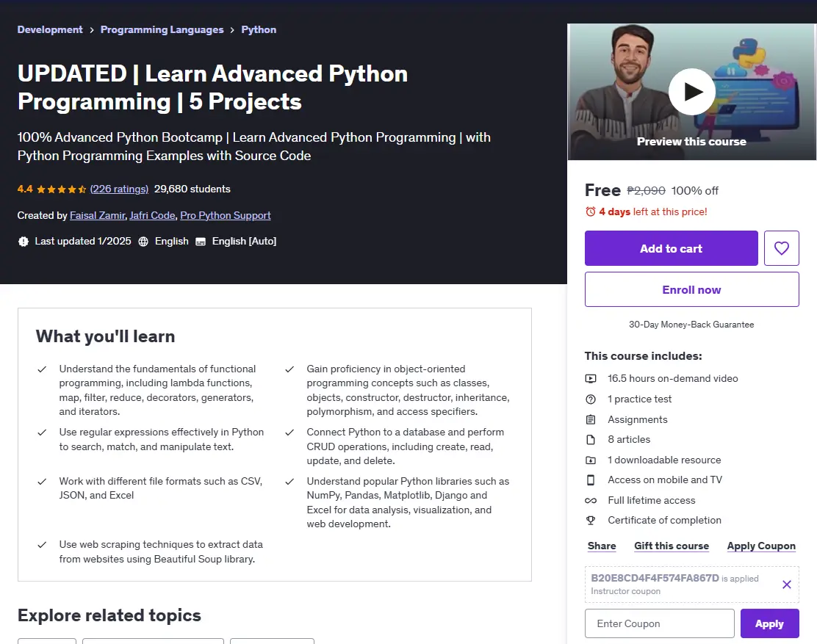Image resolution: width=817 pixels, height=644 pixels.
Task: Click the star rating icons
Action: pos(62,189)
